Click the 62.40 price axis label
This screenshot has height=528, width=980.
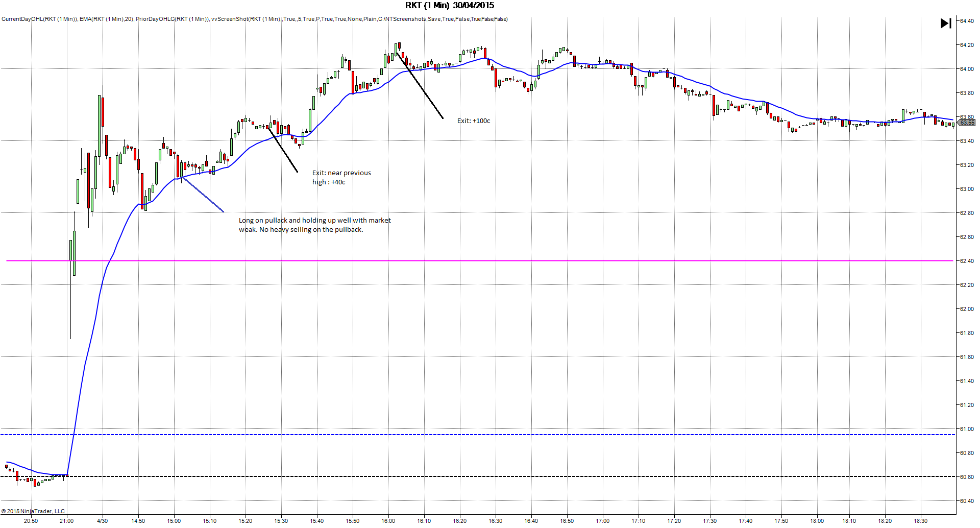tap(967, 261)
